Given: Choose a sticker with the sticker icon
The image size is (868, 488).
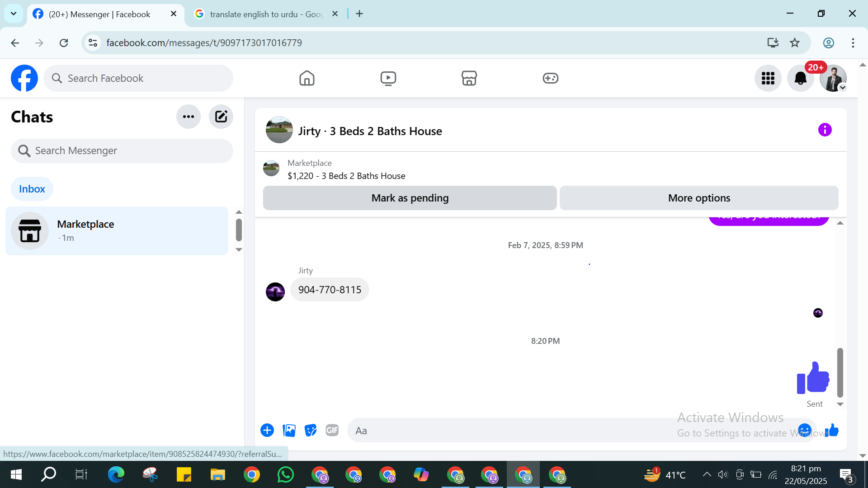Looking at the screenshot, I should coord(311,431).
